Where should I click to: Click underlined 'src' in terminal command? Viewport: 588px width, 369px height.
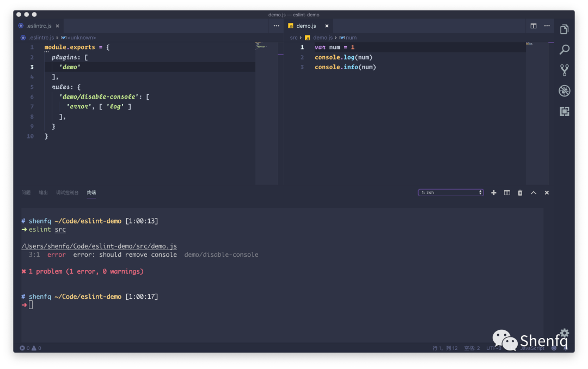[x=60, y=229]
